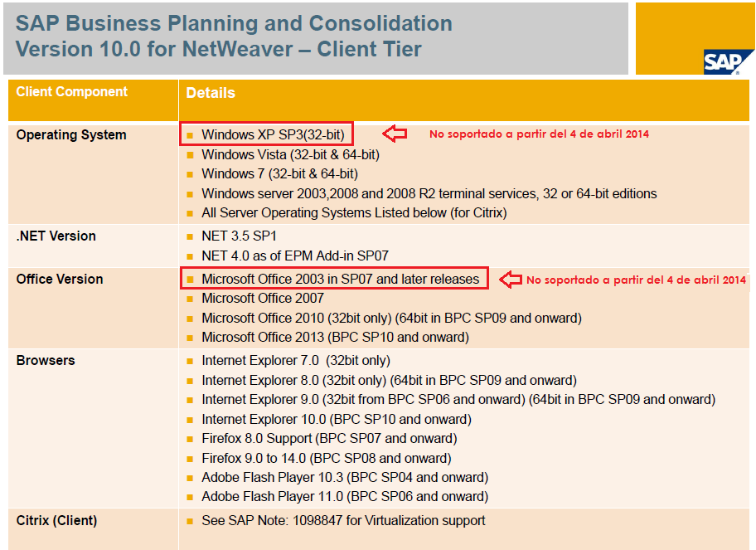756x550 pixels.
Task: Click the SAP logo in the corner
Action: 720,61
